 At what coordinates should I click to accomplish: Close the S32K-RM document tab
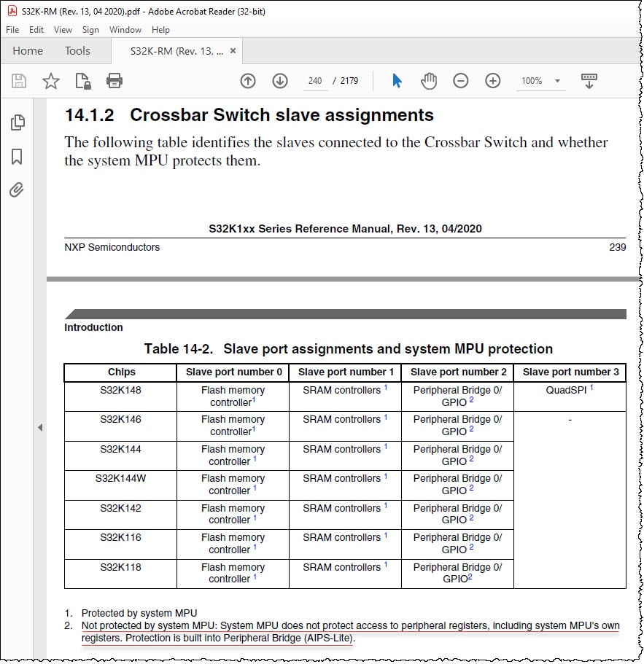tap(233, 51)
